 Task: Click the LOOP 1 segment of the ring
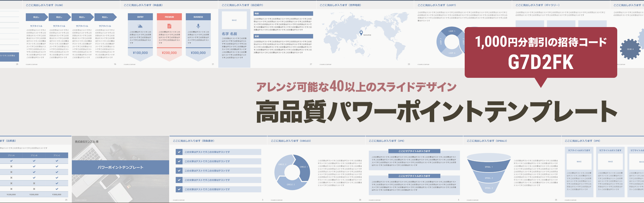click(452, 31)
